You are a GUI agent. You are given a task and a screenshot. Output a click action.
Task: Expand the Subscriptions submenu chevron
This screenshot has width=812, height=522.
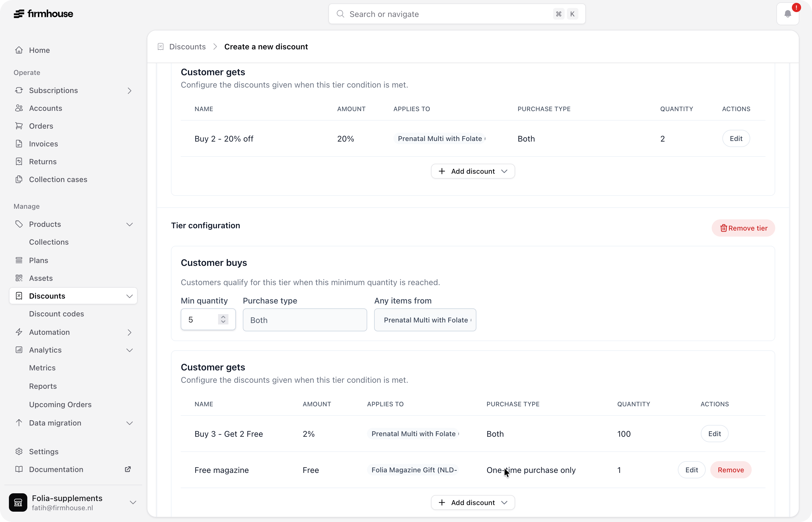pyautogui.click(x=130, y=90)
